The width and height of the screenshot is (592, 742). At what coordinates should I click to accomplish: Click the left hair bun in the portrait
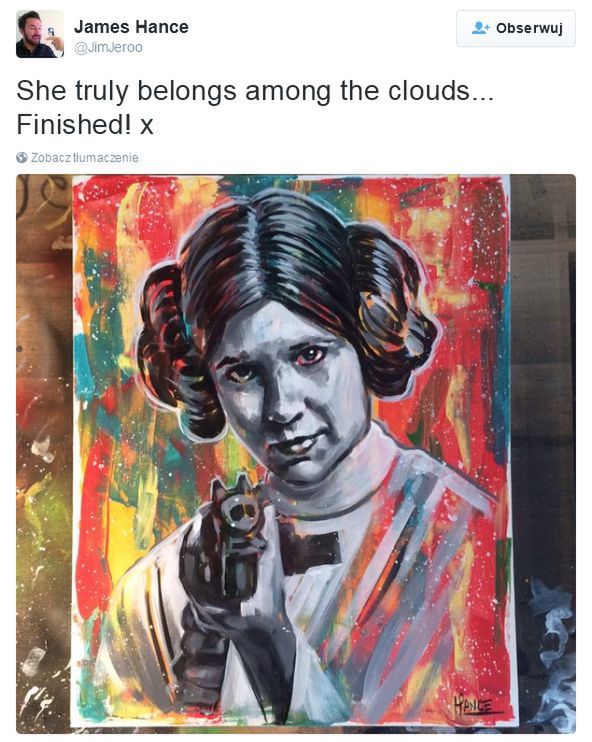coord(177,348)
